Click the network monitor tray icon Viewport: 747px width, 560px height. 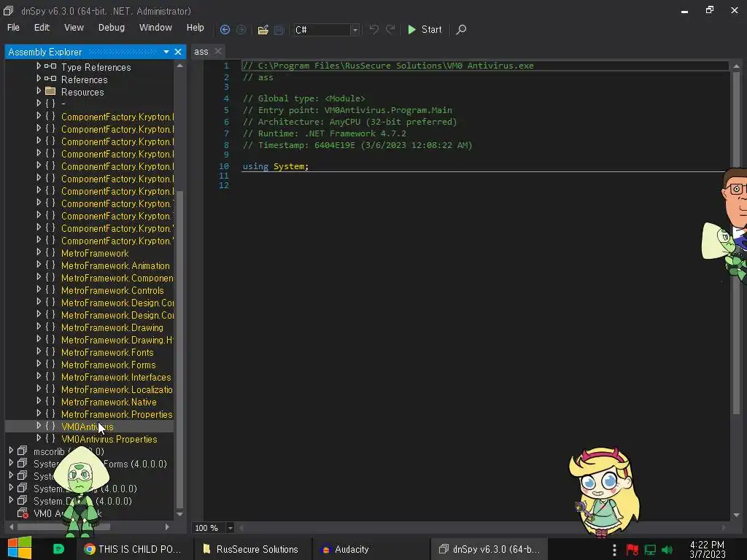pos(650,550)
